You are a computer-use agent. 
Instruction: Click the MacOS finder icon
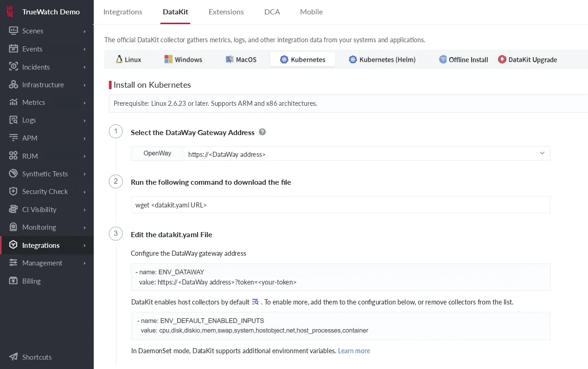(230, 59)
